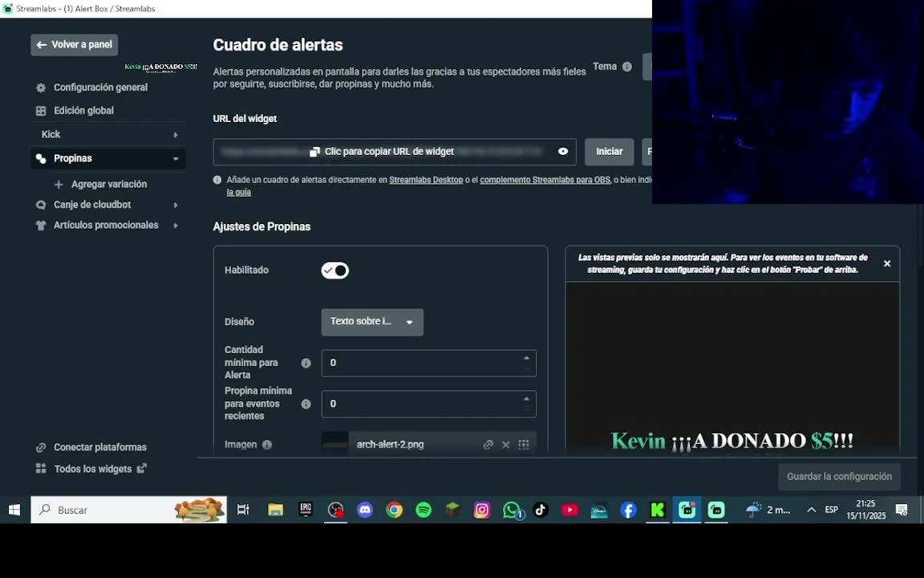Open complemento Streamlabs para OBS link
This screenshot has width=924, height=578.
(545, 180)
